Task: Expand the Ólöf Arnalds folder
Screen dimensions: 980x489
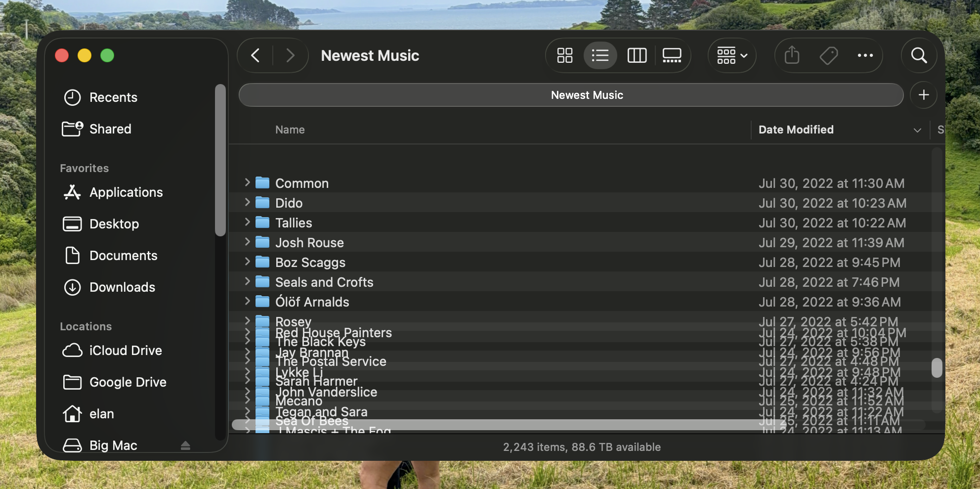Action: coord(247,302)
